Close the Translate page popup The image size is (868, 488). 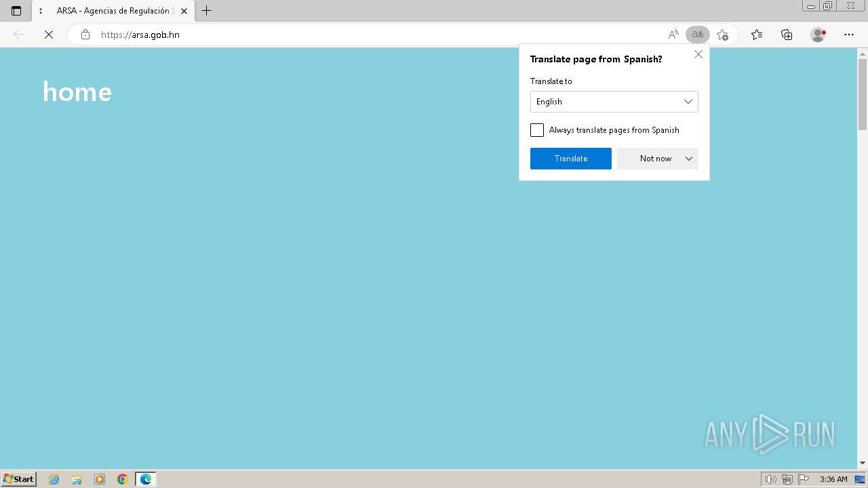(x=698, y=54)
